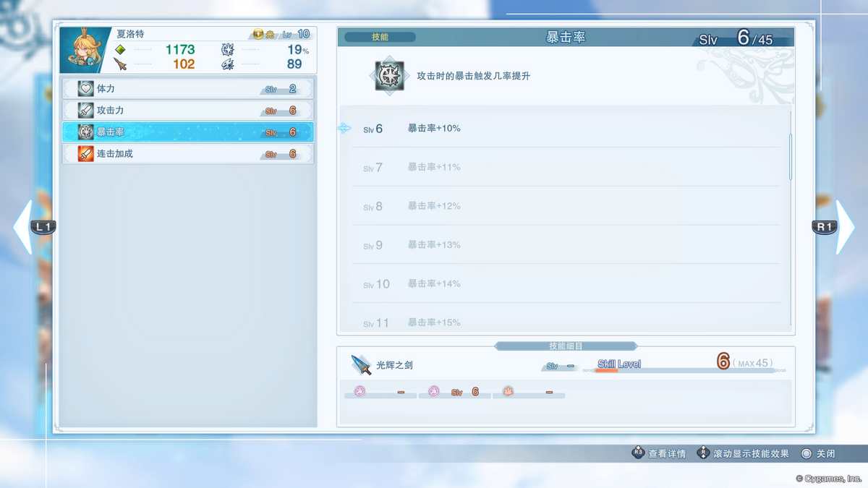Select the 攻击力 sword icon
The image size is (868, 488).
click(86, 111)
